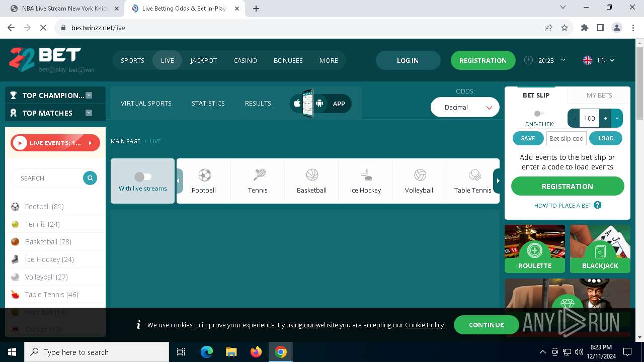Click the help question mark beside How to place a bet
This screenshot has width=644, height=362.
pyautogui.click(x=598, y=205)
